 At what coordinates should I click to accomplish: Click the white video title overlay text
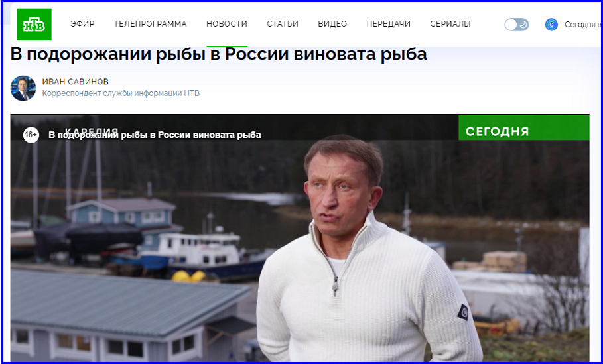tap(155, 135)
